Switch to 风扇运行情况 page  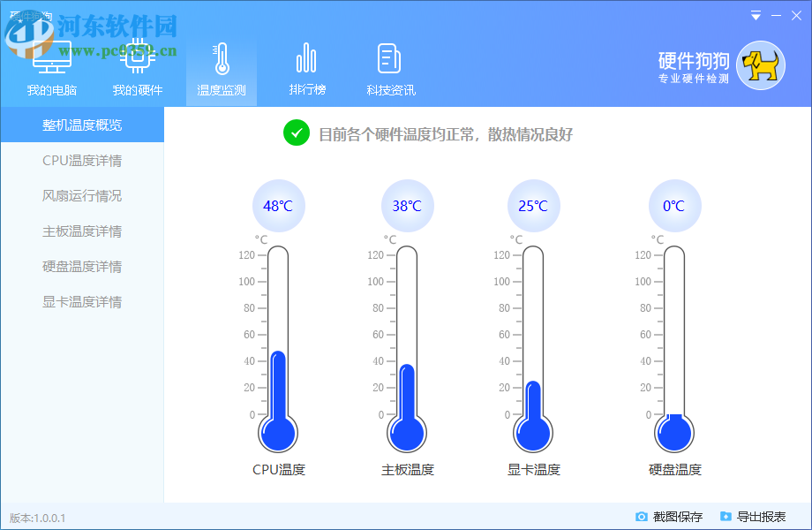tap(82, 195)
